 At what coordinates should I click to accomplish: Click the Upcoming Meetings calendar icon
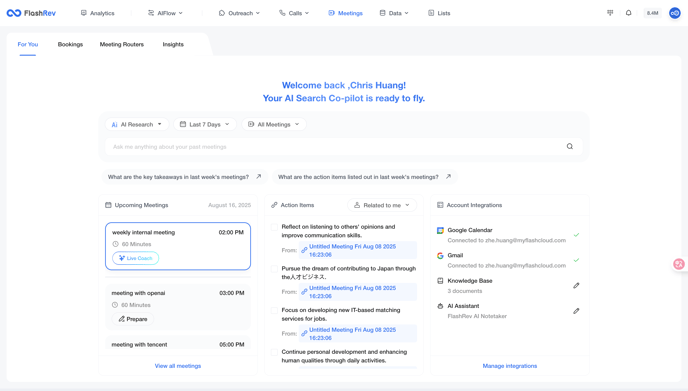coord(108,205)
